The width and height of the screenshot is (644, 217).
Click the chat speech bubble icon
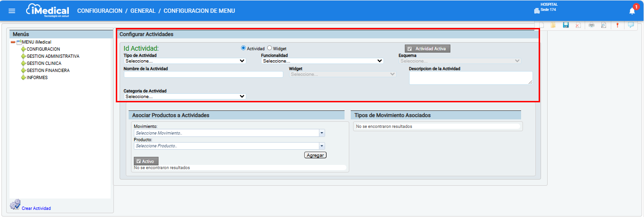631,25
